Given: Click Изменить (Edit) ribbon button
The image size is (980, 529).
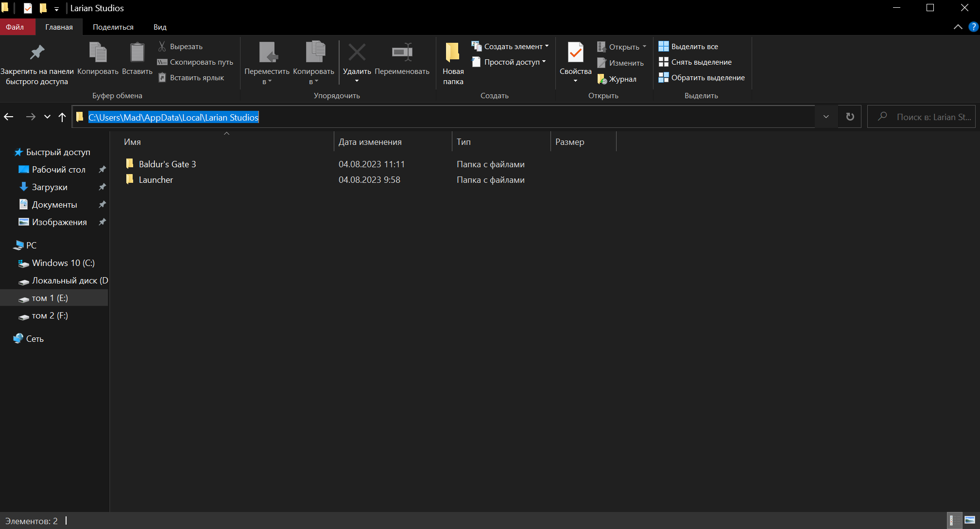Looking at the screenshot, I should click(x=620, y=63).
